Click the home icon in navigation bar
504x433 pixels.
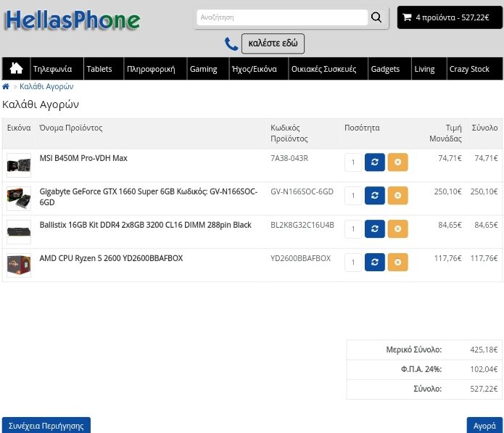coord(16,68)
